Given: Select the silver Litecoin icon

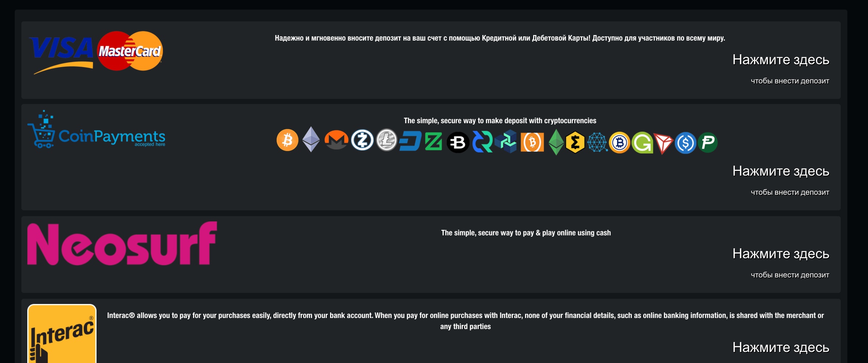Looking at the screenshot, I should click(386, 140).
